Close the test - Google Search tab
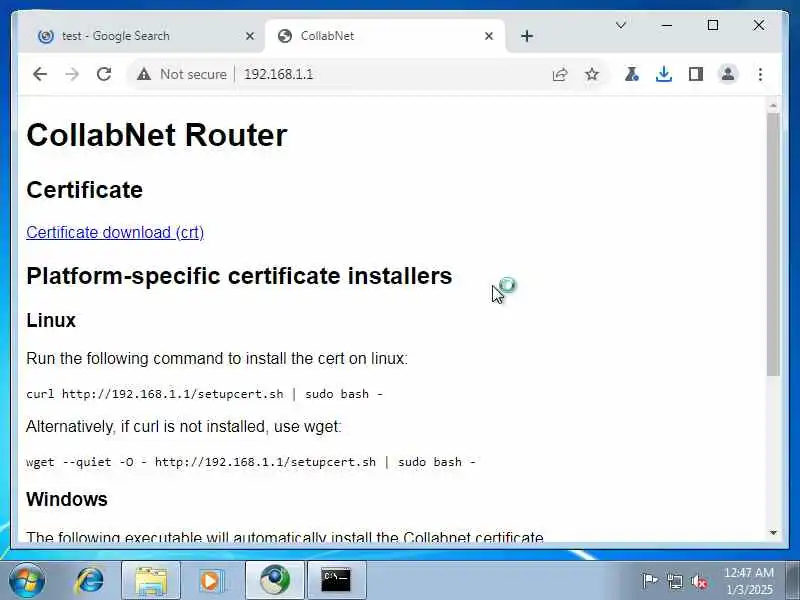 click(250, 36)
